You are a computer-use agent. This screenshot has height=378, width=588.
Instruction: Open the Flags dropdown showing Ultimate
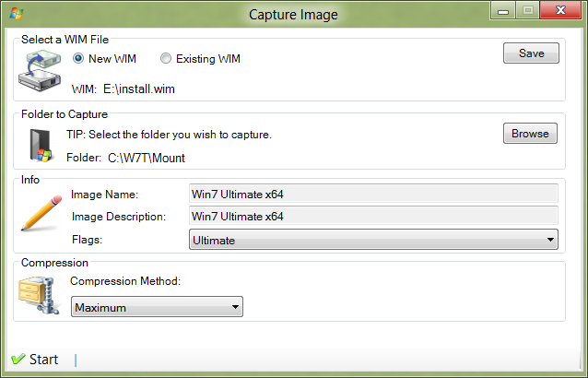373,240
